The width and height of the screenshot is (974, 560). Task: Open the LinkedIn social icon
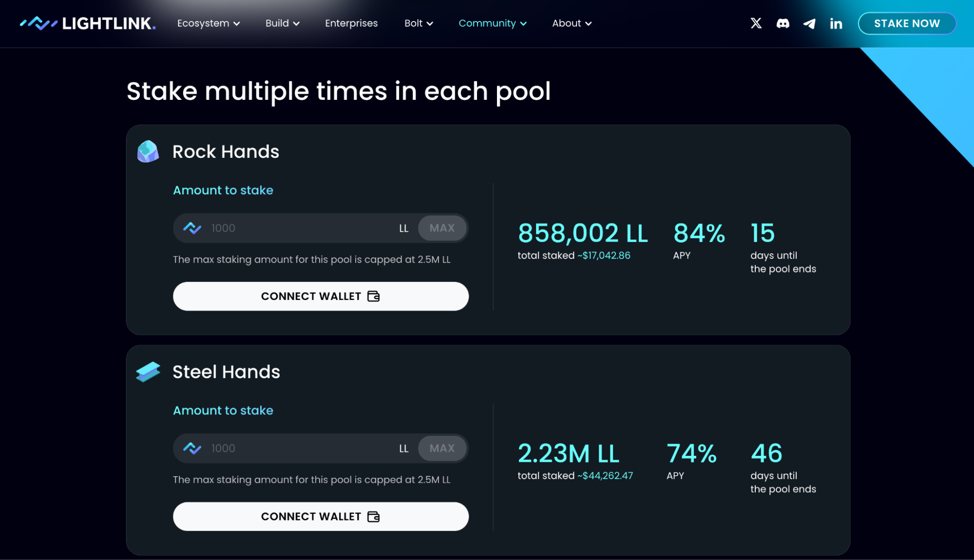click(836, 23)
